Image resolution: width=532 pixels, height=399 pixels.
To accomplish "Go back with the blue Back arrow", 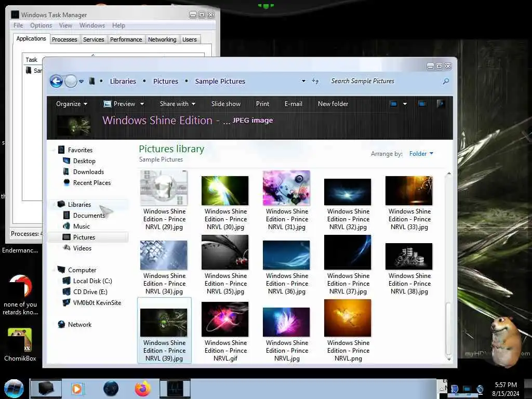I will tap(56, 82).
